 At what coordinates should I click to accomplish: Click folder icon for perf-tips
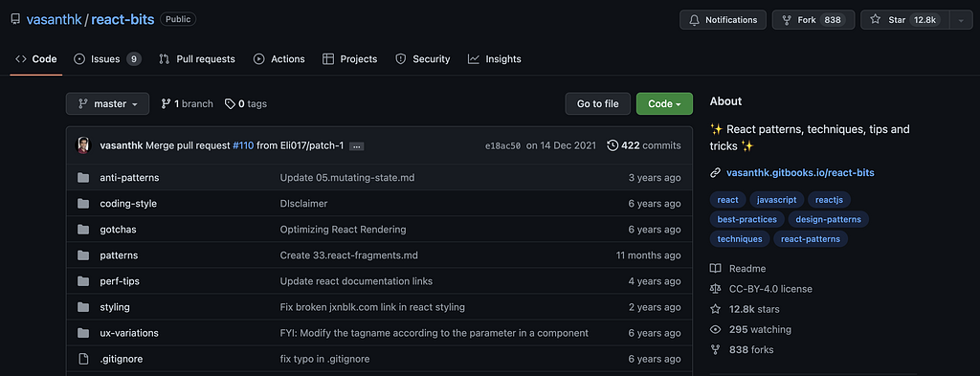[x=83, y=281]
